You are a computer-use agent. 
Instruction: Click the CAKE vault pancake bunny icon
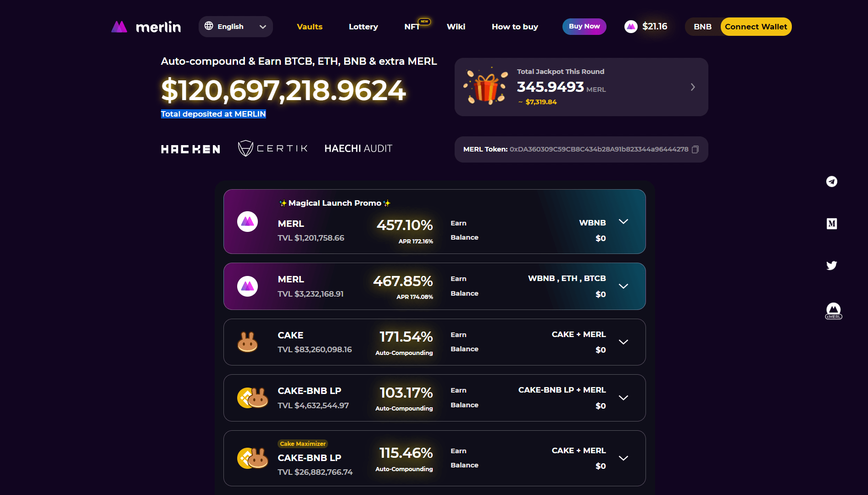pyautogui.click(x=247, y=342)
